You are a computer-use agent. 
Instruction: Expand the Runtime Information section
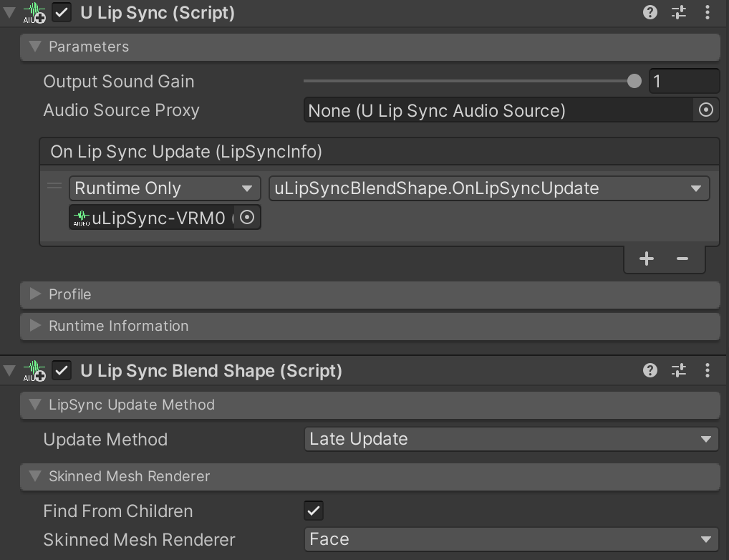[x=35, y=326]
